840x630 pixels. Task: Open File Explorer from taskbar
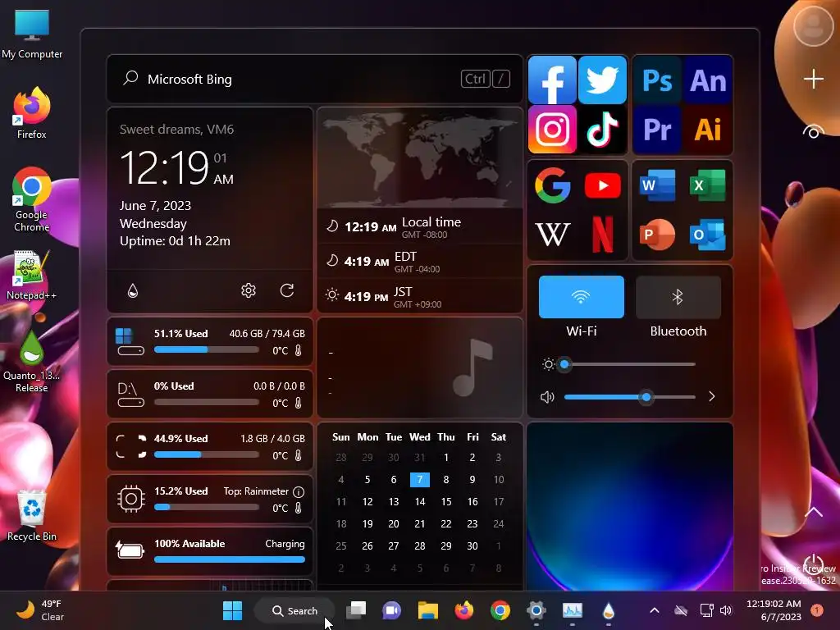428,610
